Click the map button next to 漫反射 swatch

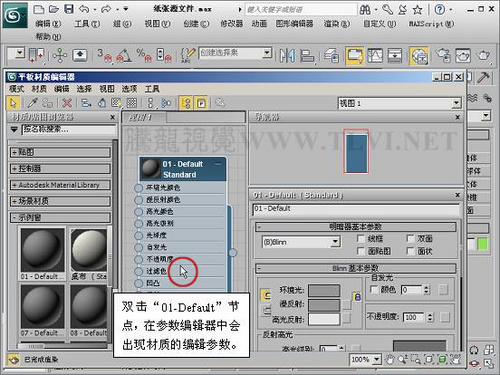347,305
